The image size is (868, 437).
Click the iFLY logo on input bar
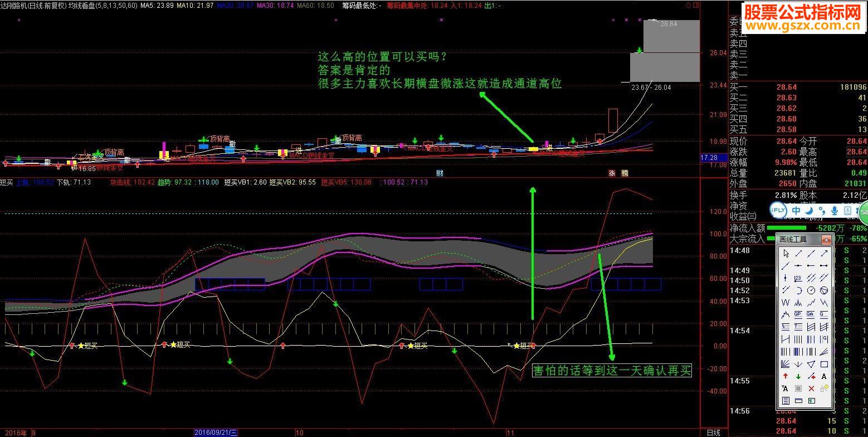(778, 210)
